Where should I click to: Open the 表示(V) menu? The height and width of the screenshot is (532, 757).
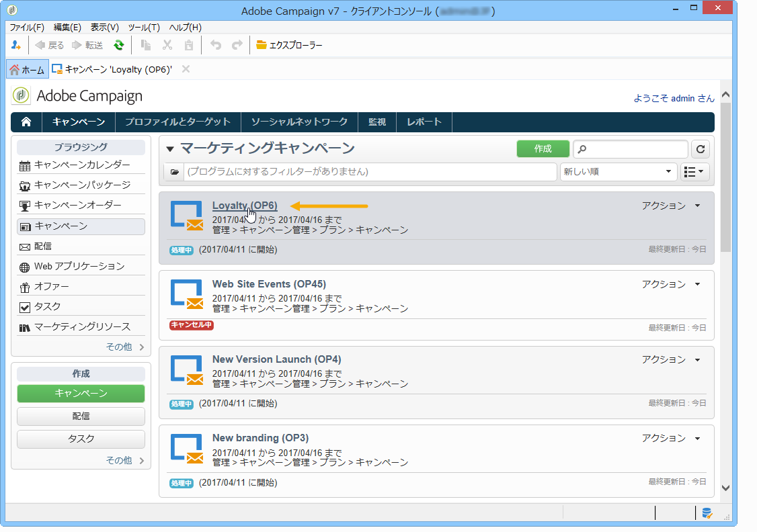[105, 28]
